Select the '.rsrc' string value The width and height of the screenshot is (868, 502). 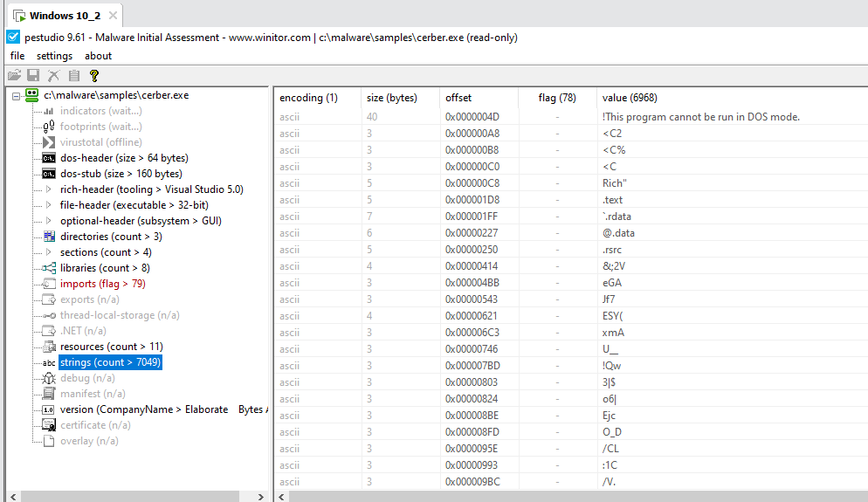pos(611,250)
